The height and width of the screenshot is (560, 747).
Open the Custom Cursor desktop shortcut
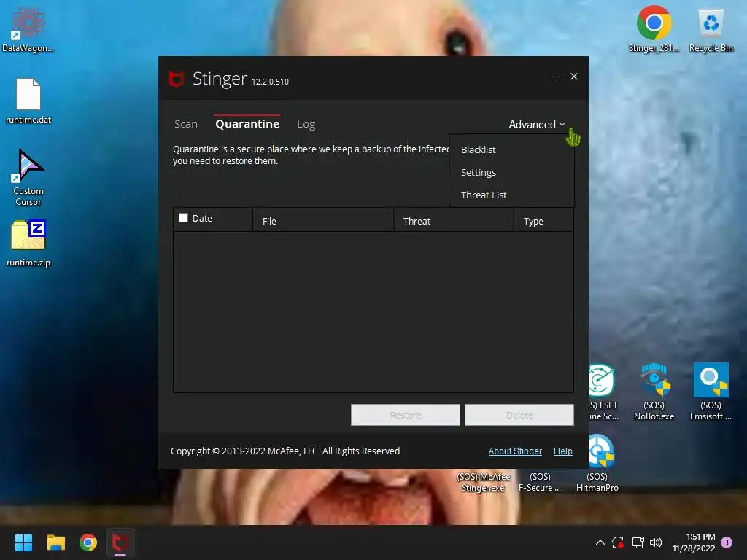coord(28,177)
